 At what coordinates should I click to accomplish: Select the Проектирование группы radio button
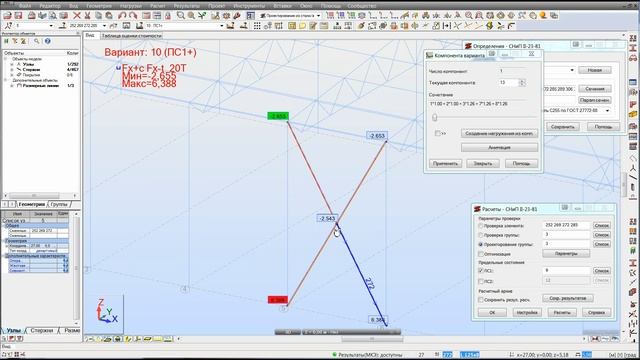[x=481, y=244]
